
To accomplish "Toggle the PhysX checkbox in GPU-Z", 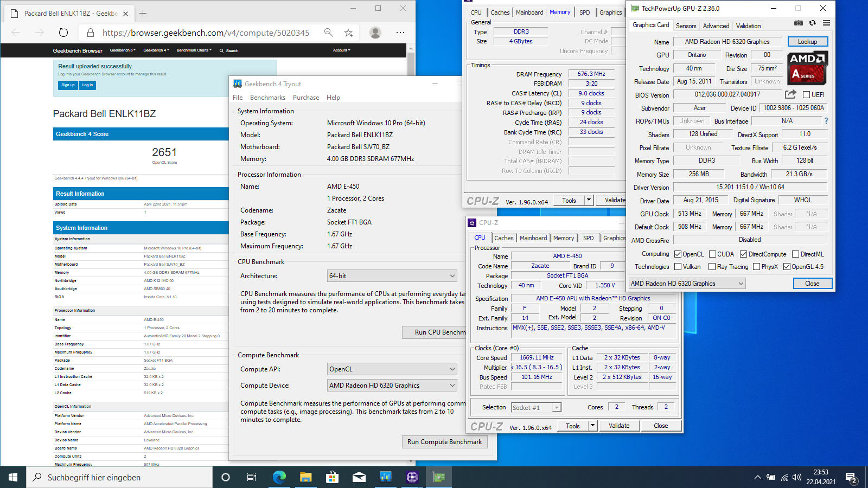I will (x=756, y=266).
